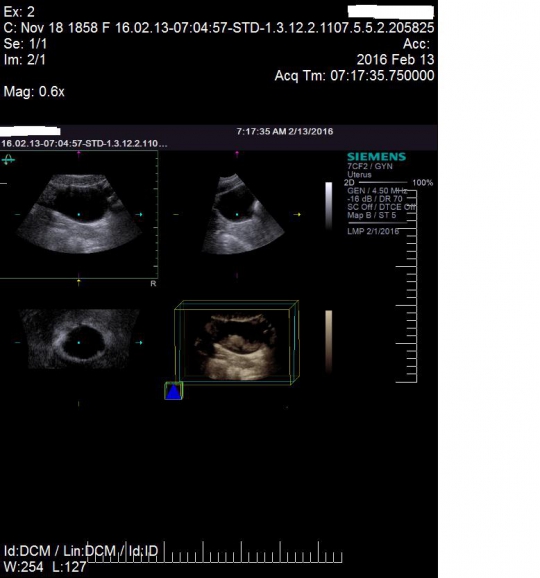540x578 pixels.
Task: Select the 3D rendered volume box
Action: coord(237,343)
